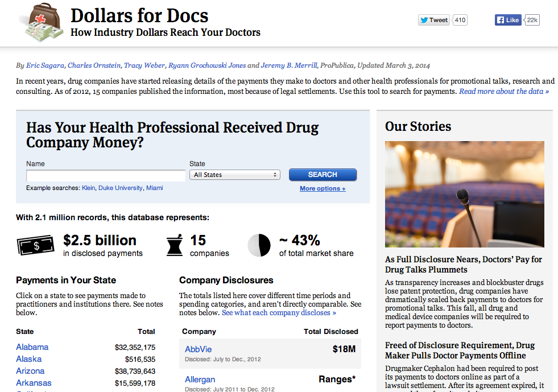Click the Facebook Like button
558x392 pixels.
tap(508, 20)
